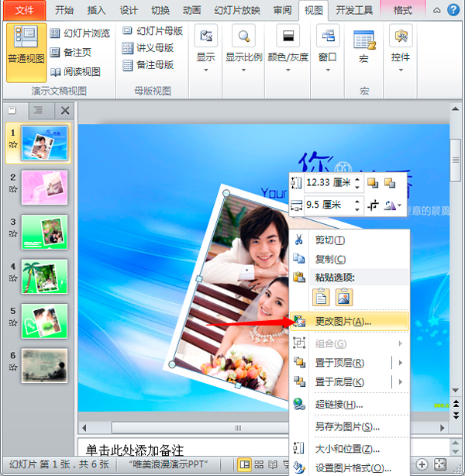Screen dimensions: 465x476
Task: Decrease width with spinner down arrow
Action: point(357,209)
